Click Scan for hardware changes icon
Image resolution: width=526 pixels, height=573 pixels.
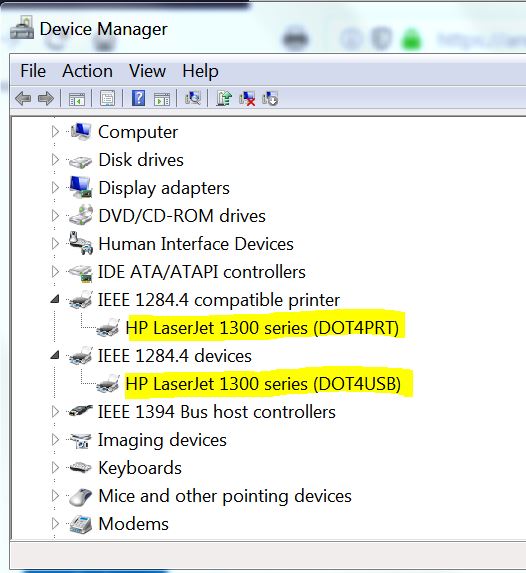(193, 98)
